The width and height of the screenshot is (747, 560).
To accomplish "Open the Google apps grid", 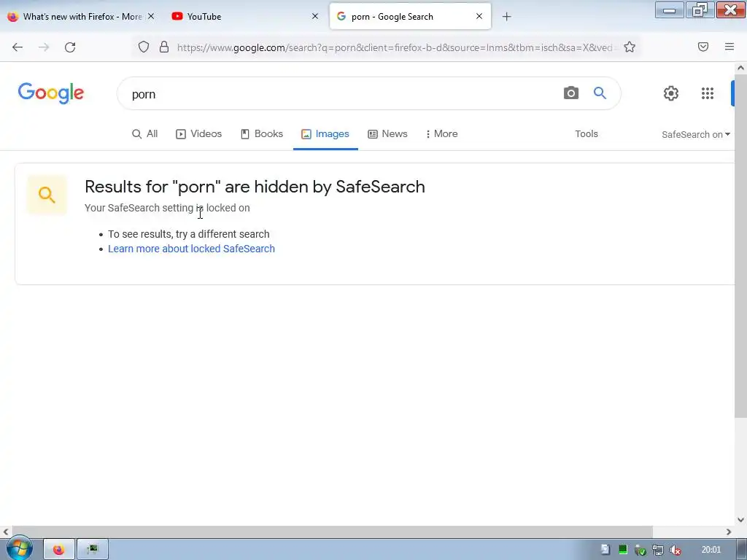I will [x=708, y=93].
